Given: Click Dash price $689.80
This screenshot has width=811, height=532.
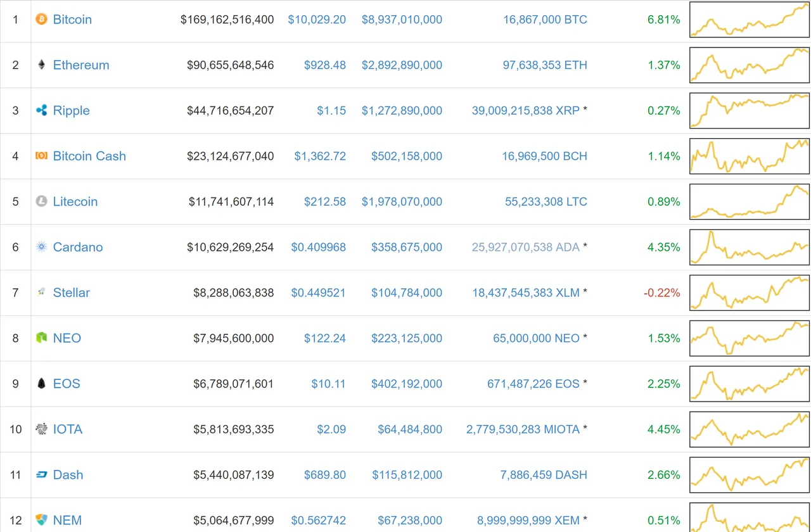Looking at the screenshot, I should (325, 476).
